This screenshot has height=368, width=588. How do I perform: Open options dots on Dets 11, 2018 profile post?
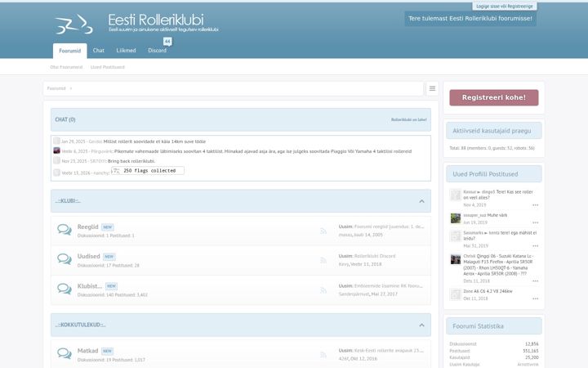535,280
